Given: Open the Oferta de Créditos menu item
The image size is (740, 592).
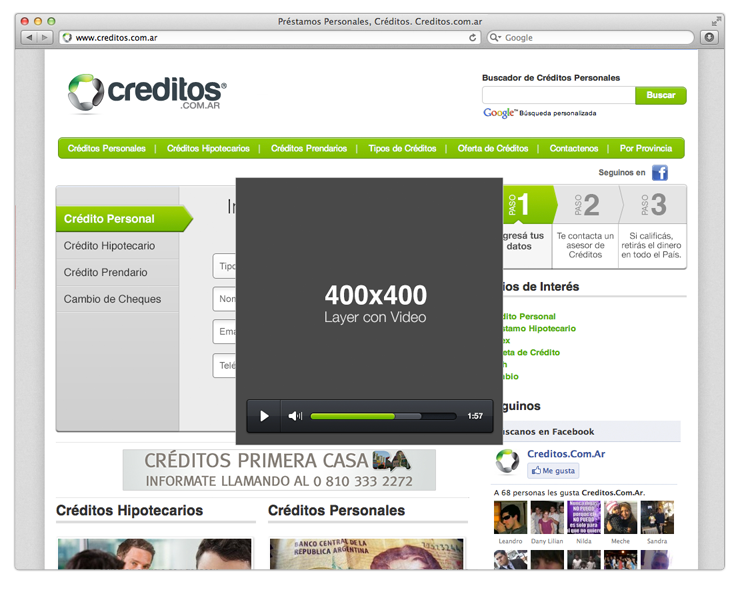Looking at the screenshot, I should (493, 148).
